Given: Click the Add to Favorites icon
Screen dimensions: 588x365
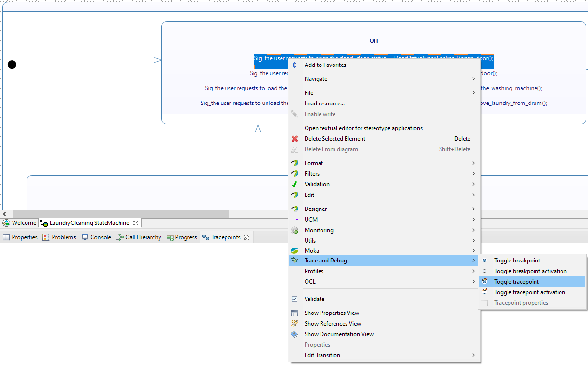Looking at the screenshot, I should pyautogui.click(x=294, y=65).
